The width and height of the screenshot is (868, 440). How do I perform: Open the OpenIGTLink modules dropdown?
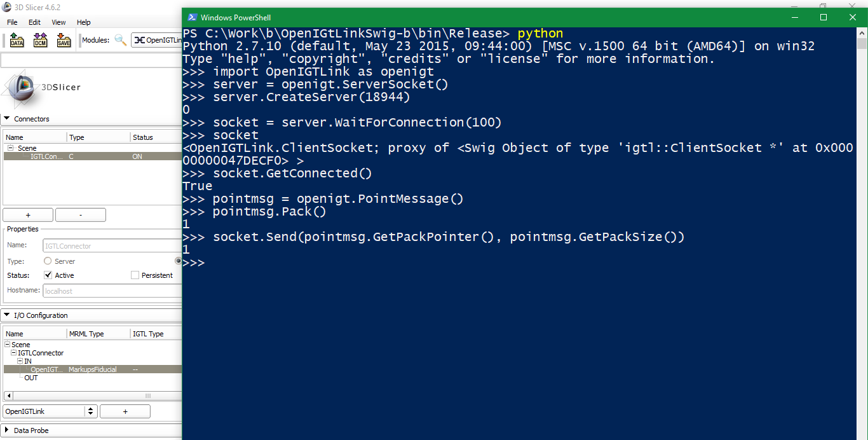point(156,40)
